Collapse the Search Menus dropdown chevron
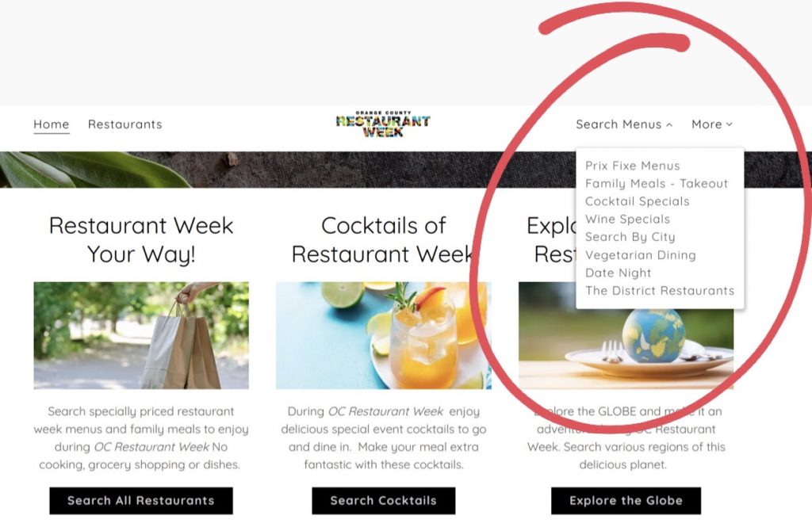This screenshot has width=812, height=527. [x=669, y=124]
